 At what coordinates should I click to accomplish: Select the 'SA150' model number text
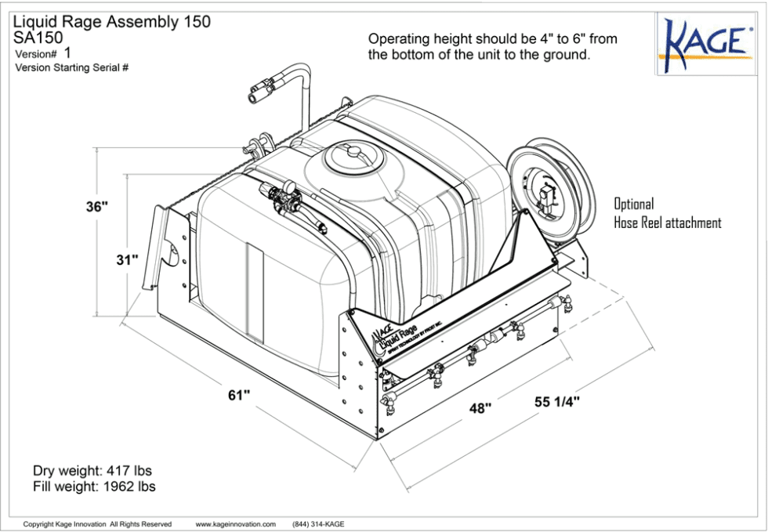click(38, 38)
